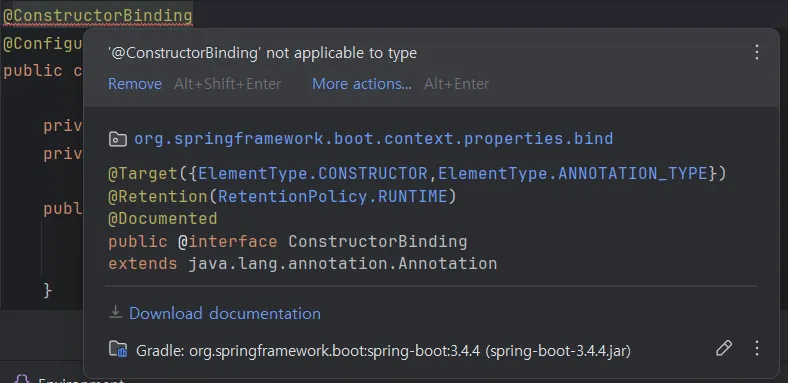Screen dimensions: 788x383
Task: Click the download arrow icon
Action: click(116, 313)
